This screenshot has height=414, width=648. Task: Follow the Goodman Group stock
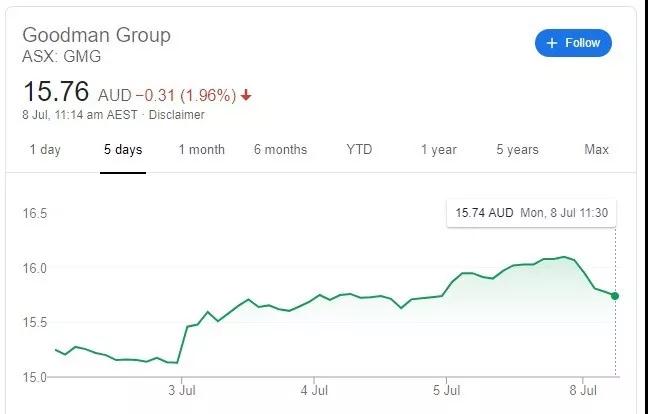(573, 43)
